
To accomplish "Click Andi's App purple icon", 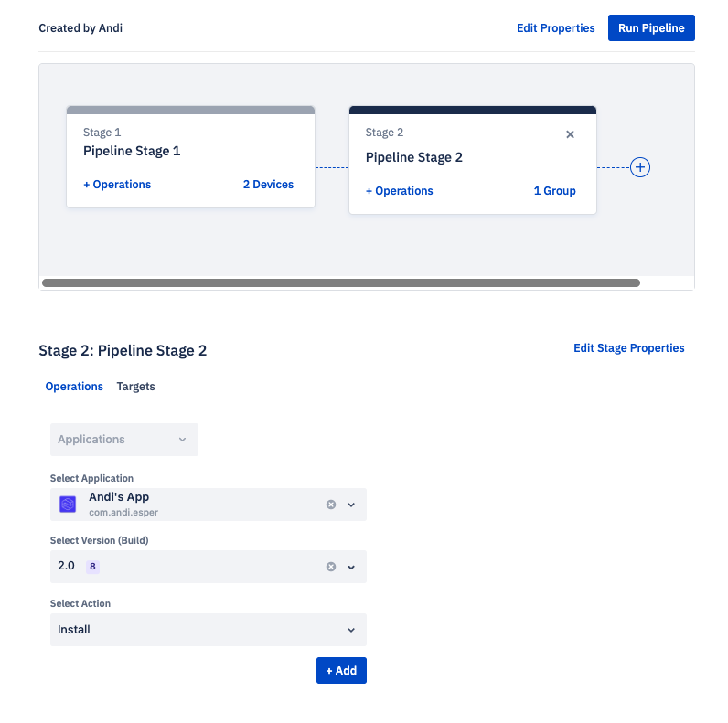I will pos(68,504).
